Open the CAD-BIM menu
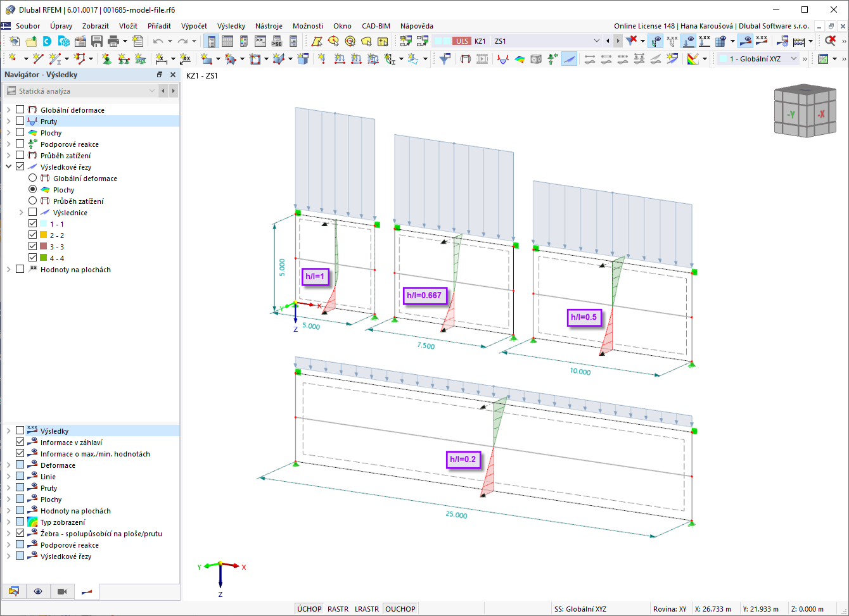This screenshot has width=849, height=616. (x=376, y=26)
